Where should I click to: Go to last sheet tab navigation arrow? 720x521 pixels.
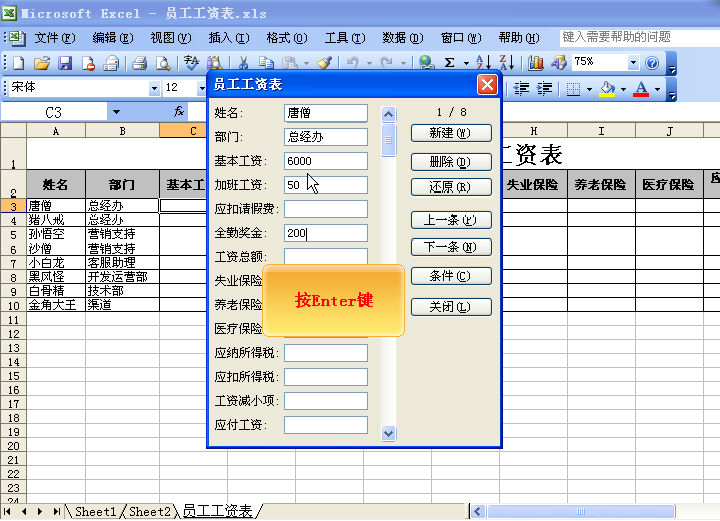point(56,511)
